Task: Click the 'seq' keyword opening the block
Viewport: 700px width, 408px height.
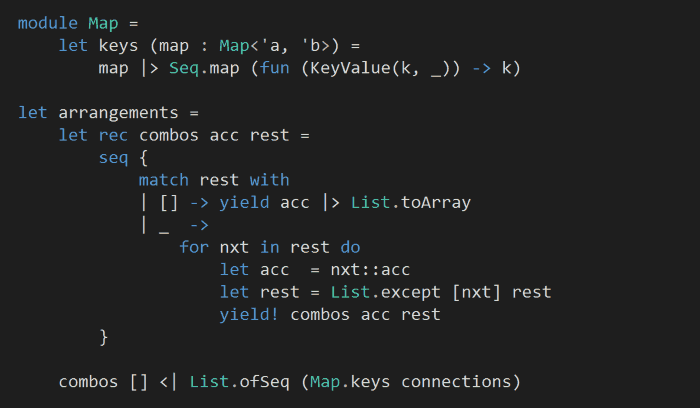Action: coord(114,157)
